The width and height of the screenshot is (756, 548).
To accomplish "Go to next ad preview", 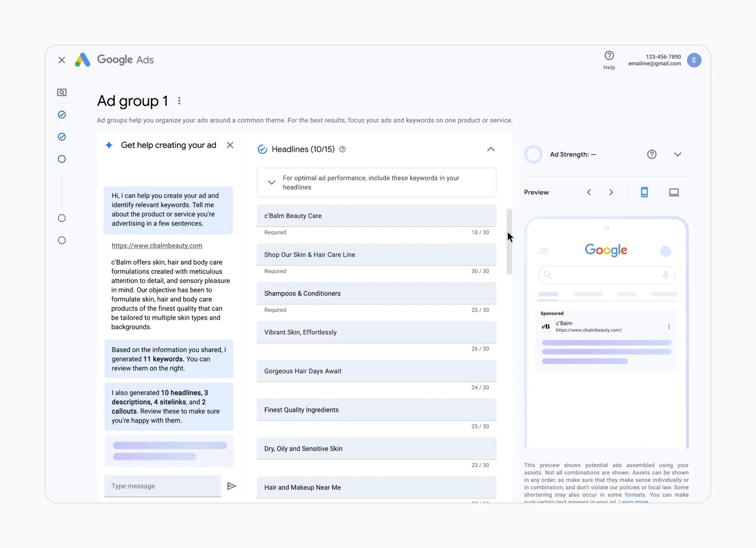I will click(x=611, y=192).
